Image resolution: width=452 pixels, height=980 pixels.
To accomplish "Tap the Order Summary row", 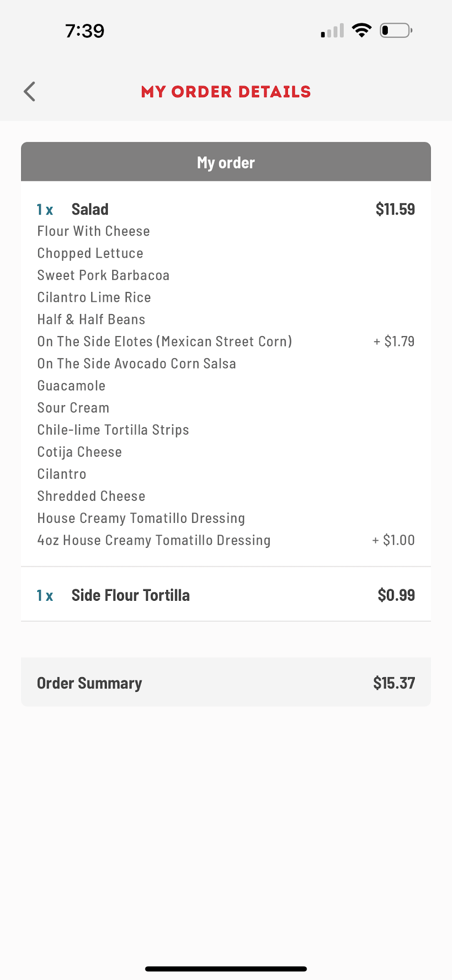I will click(226, 683).
